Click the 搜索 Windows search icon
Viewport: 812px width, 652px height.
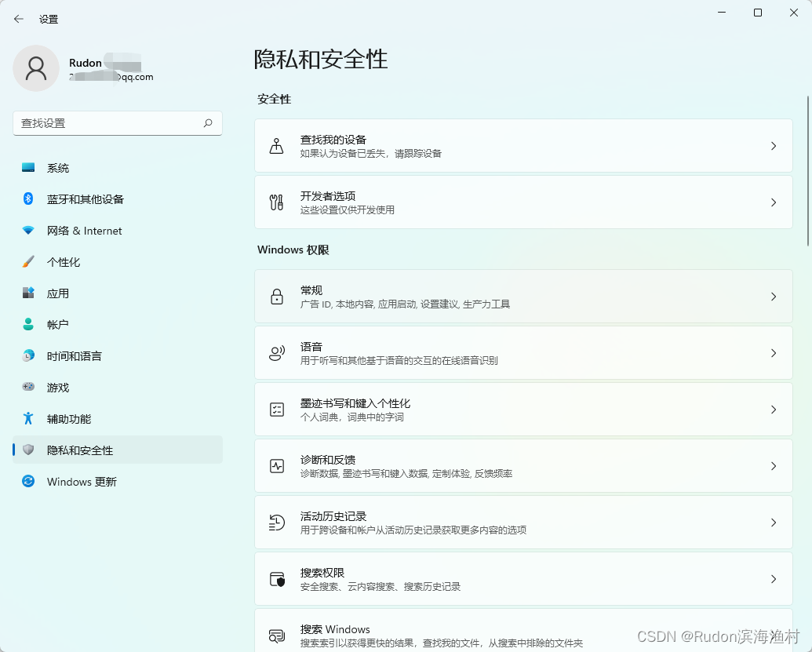(x=276, y=636)
